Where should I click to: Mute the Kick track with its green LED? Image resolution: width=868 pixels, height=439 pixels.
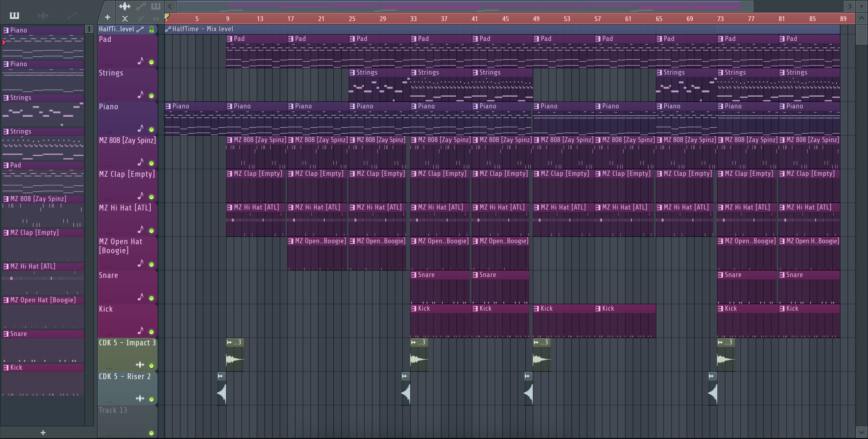point(152,332)
